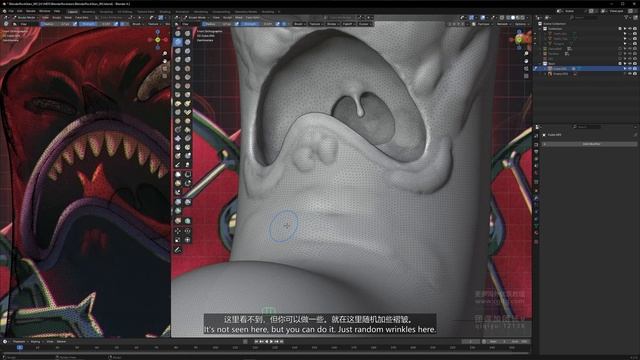Open the Falloff settings dropdown
The height and width of the screenshot is (360, 640).
[x=348, y=24]
